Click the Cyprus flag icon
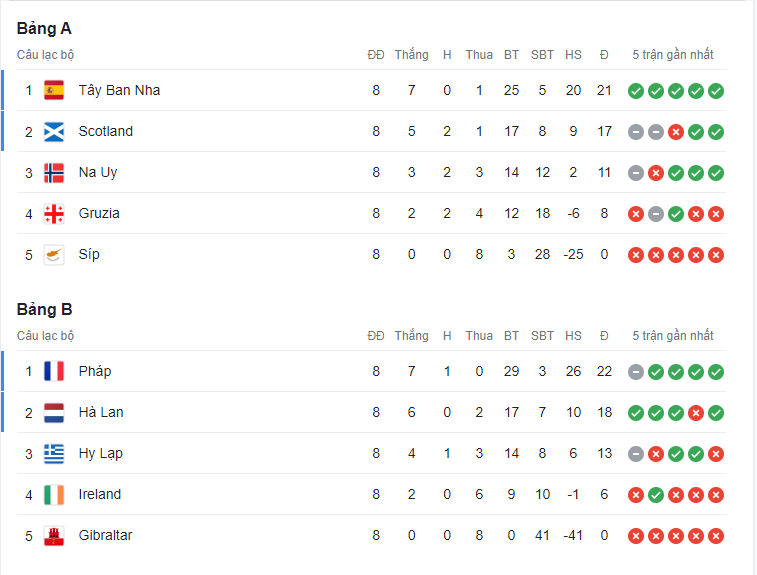Image resolution: width=757 pixels, height=575 pixels. (x=54, y=254)
